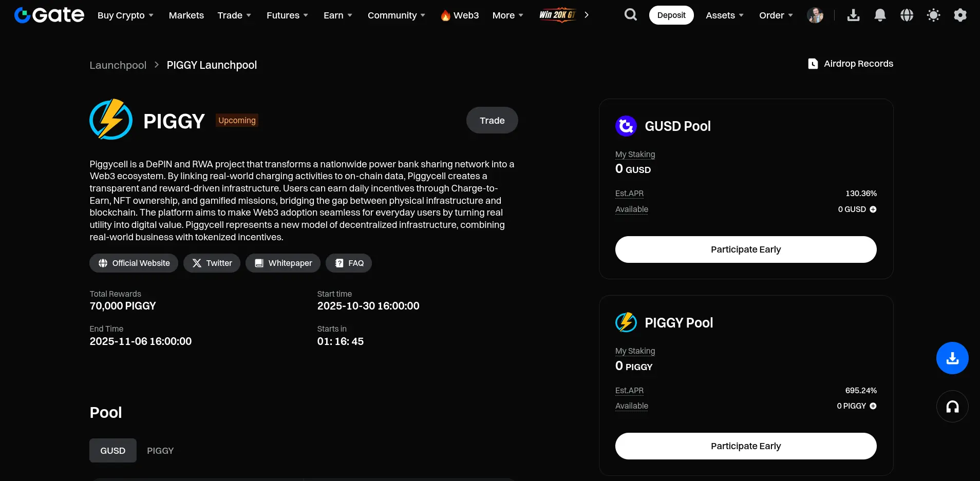Image resolution: width=980 pixels, height=481 pixels.
Task: Expand the Futures dropdown
Action: click(x=288, y=15)
